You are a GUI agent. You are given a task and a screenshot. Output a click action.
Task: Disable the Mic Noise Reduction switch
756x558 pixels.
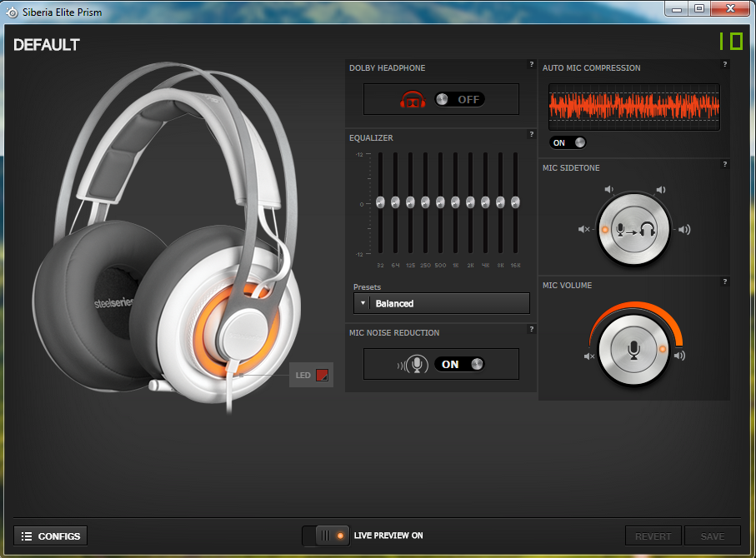click(459, 364)
